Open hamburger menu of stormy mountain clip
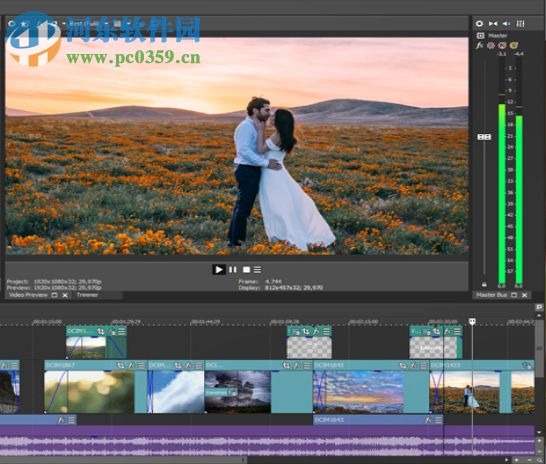 click(x=307, y=365)
